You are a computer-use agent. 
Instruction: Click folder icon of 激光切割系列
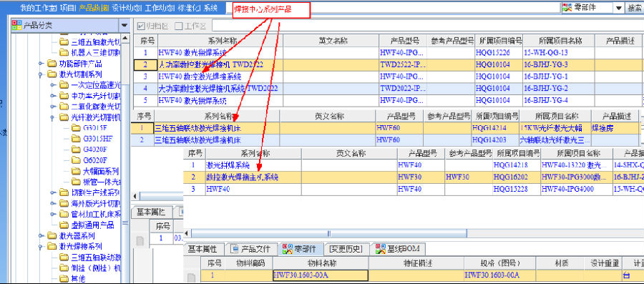[52, 74]
